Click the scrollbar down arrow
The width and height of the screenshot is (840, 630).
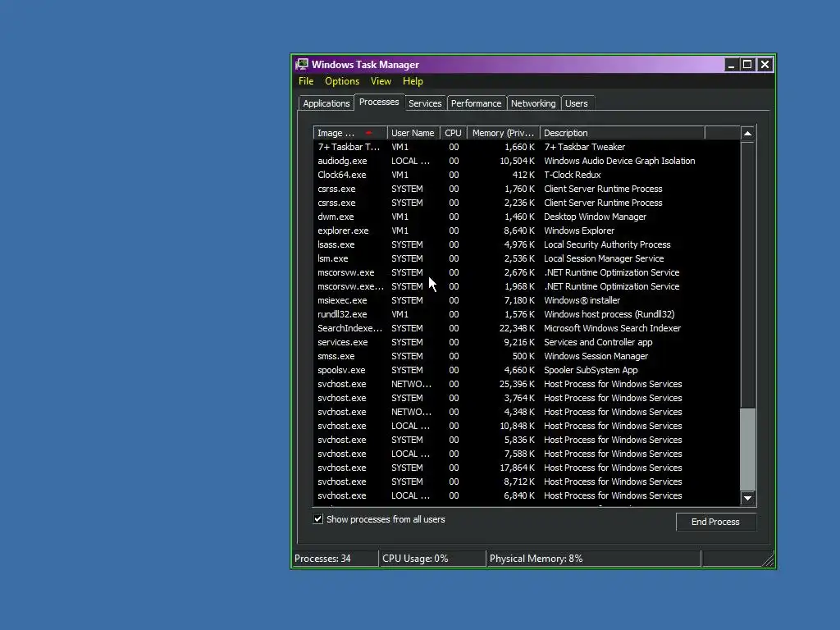(748, 498)
